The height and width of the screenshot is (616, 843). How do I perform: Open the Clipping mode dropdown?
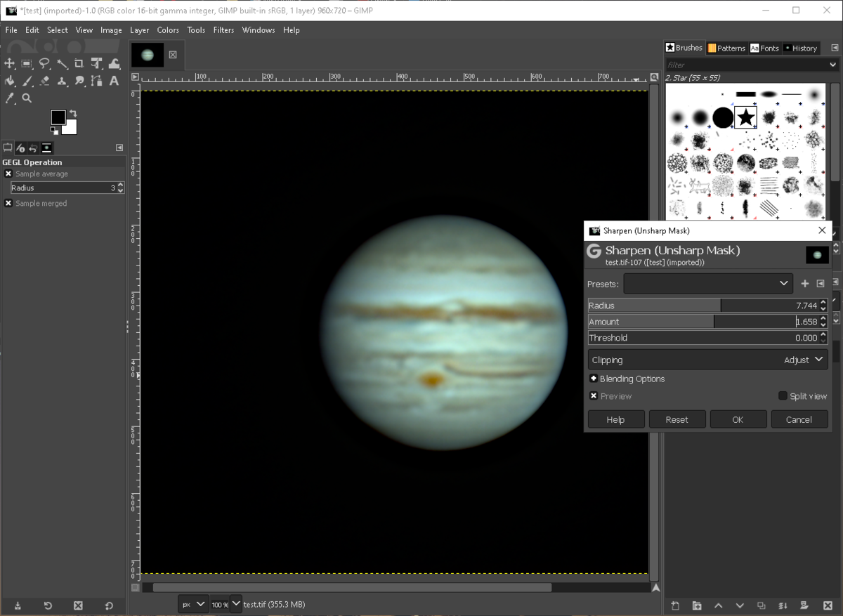[x=707, y=360]
